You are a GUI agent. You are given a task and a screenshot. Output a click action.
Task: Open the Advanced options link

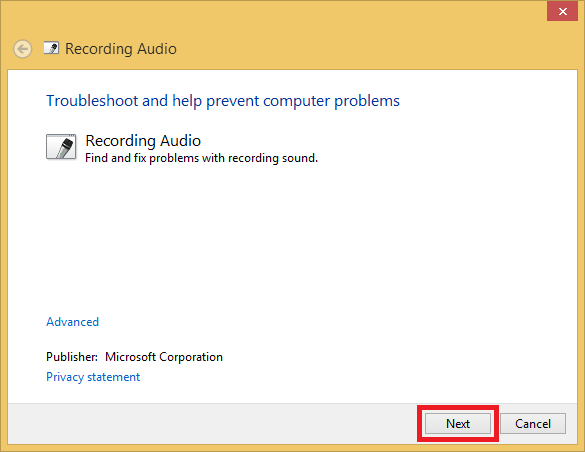[x=72, y=322]
